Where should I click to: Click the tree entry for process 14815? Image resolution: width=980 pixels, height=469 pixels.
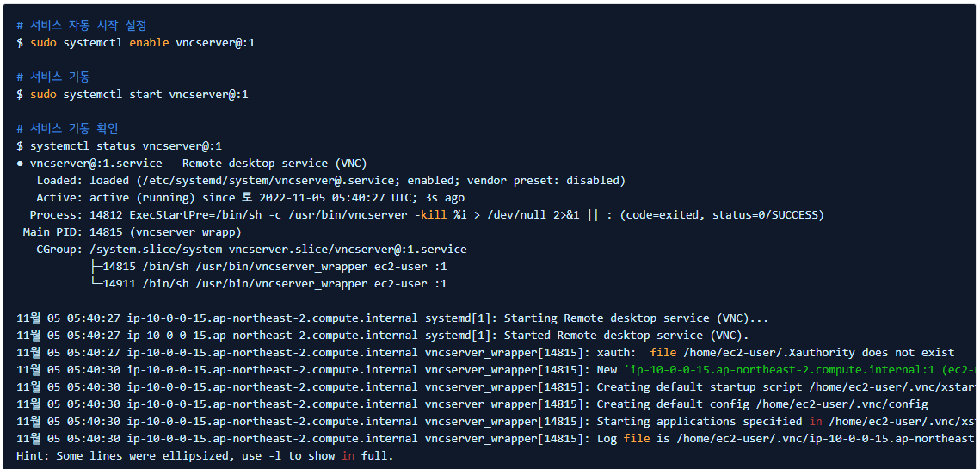[268, 266]
